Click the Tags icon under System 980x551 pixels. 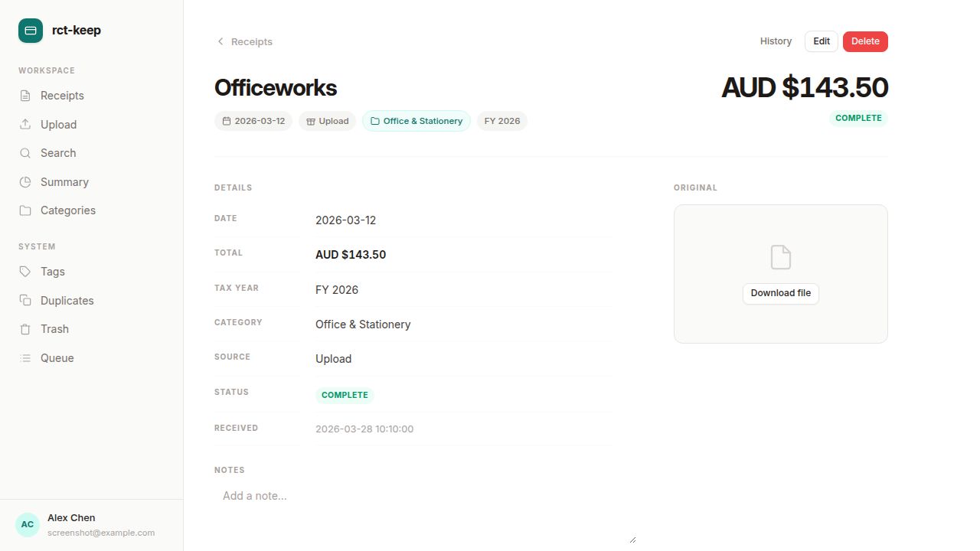27,272
